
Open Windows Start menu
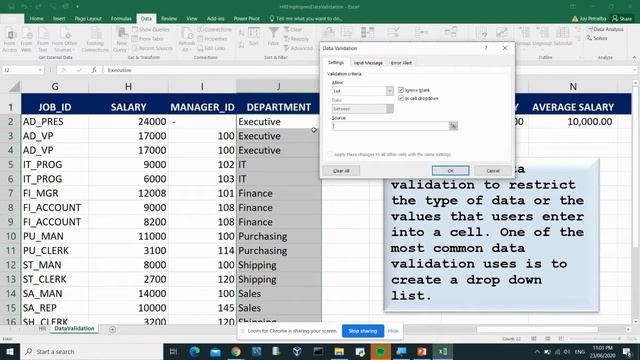point(10,351)
